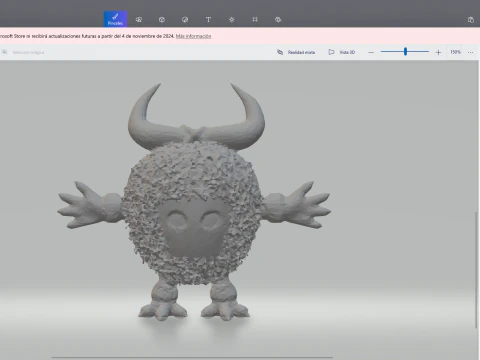Viewport: 480px width, 360px height.
Task: Open the Effects tool
Action: click(232, 20)
